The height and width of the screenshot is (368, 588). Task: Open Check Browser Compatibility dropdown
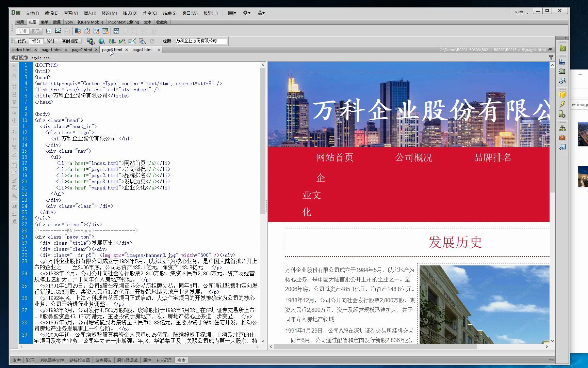pyautogui.click(x=132, y=41)
